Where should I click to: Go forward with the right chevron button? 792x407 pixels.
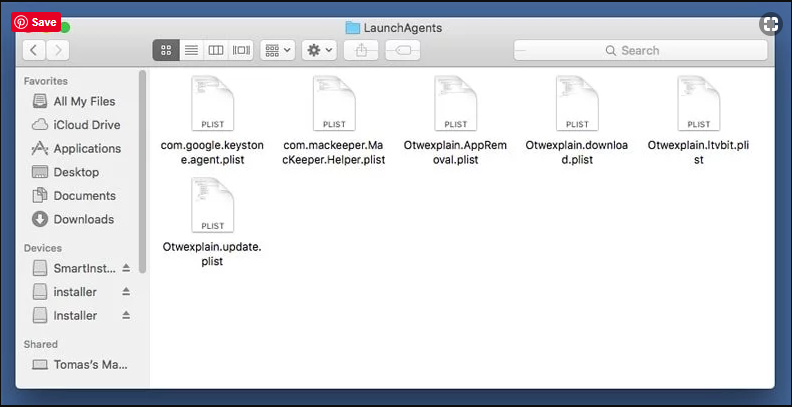(58, 50)
